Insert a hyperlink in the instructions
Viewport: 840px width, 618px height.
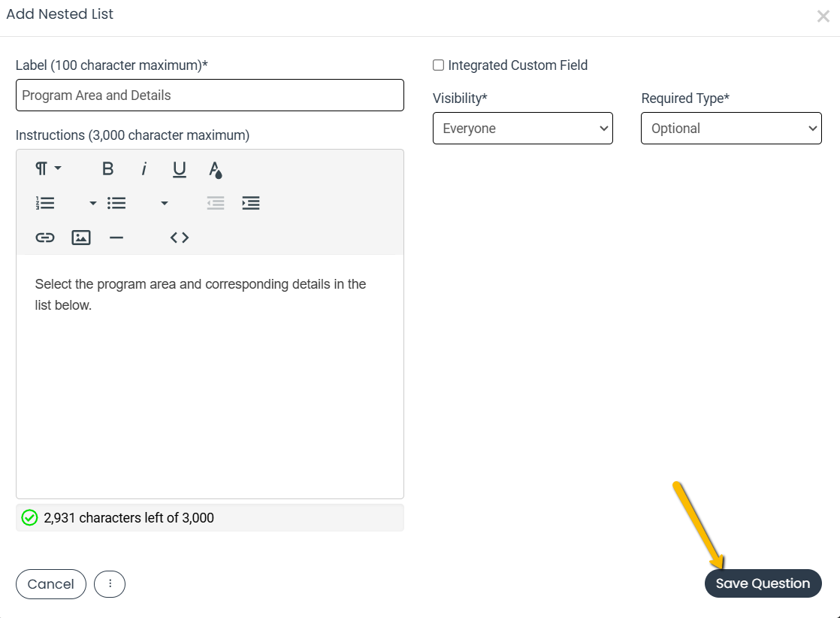tap(45, 237)
